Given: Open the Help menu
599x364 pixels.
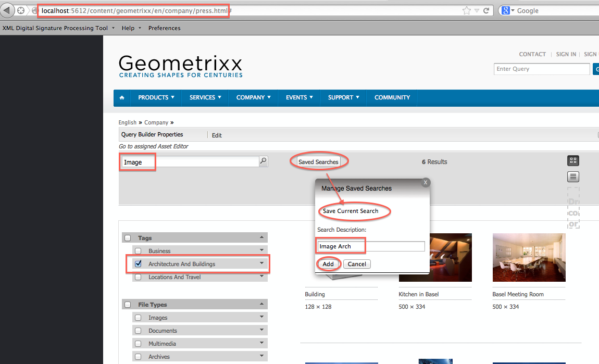Looking at the screenshot, I should coord(131,28).
